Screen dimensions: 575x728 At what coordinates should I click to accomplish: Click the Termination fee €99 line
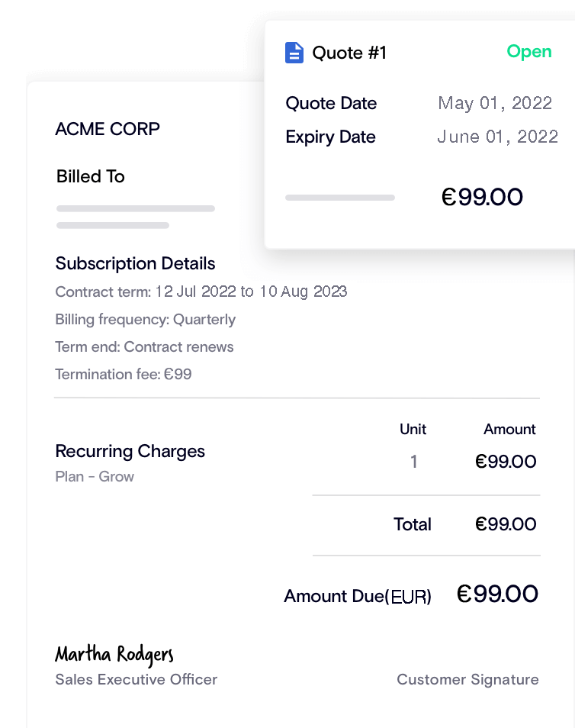[x=124, y=375]
